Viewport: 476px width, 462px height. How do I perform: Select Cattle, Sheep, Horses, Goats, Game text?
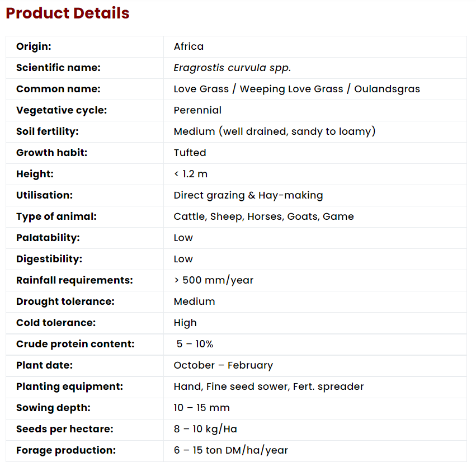[x=264, y=216]
